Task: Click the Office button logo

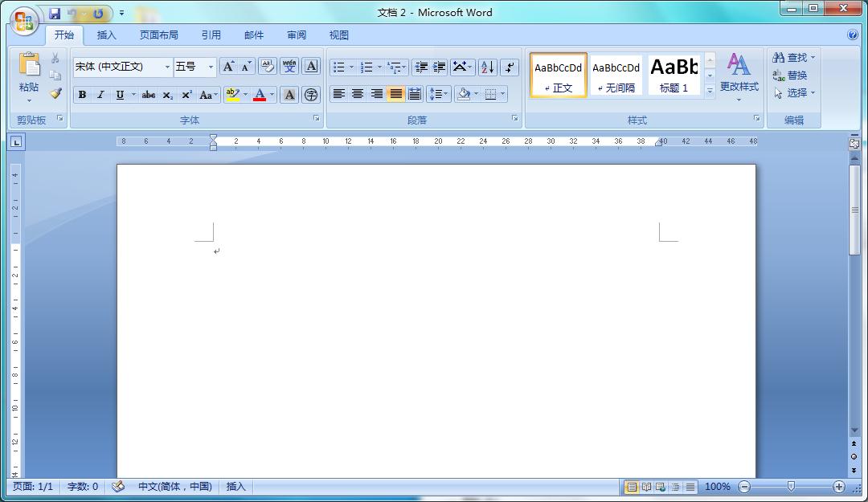Action: (x=24, y=20)
